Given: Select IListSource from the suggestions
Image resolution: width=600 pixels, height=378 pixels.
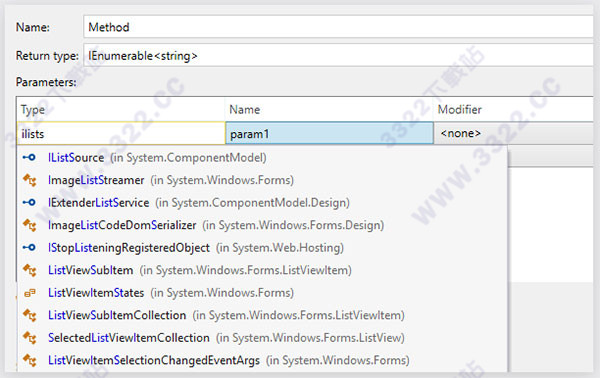Looking at the screenshot, I should tap(262, 157).
